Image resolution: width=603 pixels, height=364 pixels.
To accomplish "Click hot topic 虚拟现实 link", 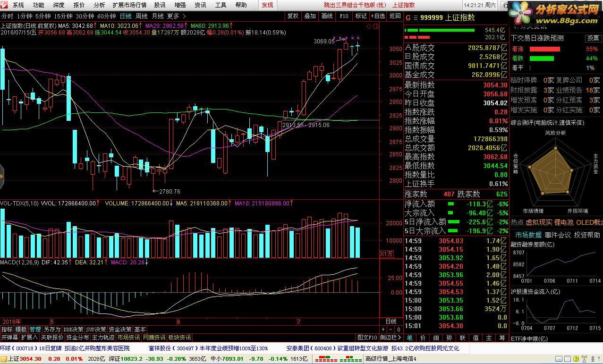I will pos(539,222).
